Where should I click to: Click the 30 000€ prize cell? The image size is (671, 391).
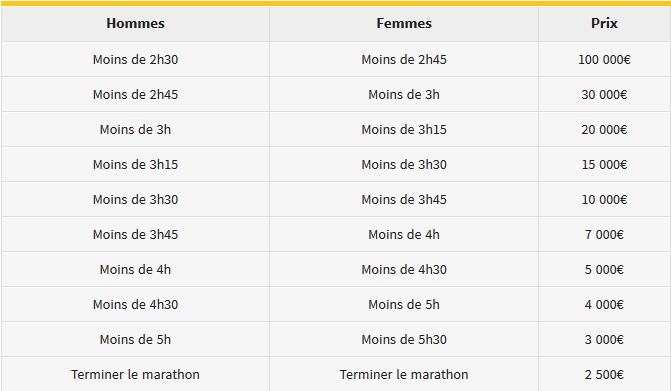[604, 95]
